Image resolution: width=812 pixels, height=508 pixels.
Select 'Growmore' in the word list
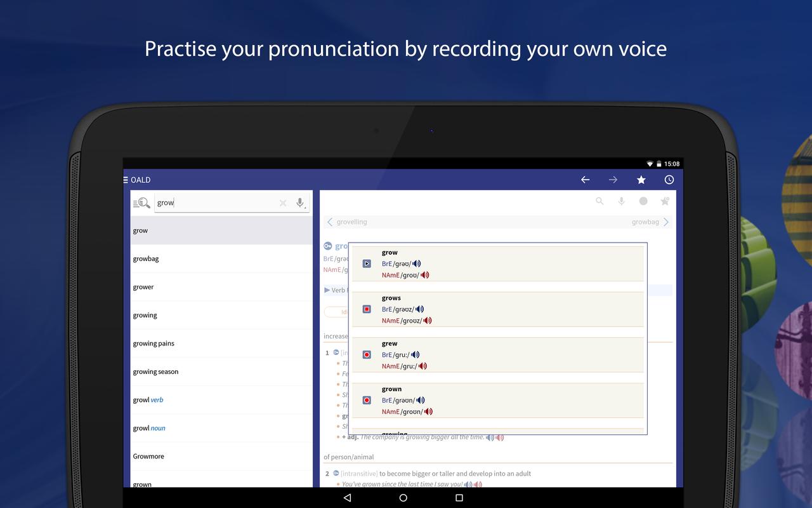click(221, 457)
